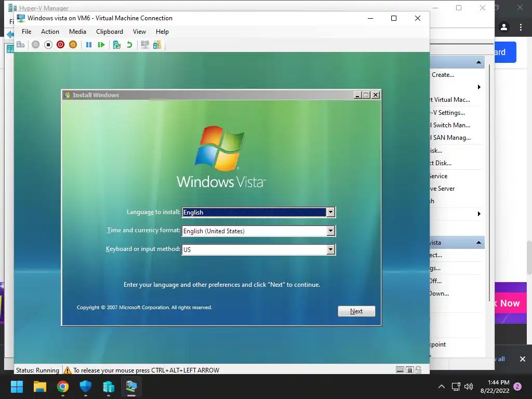Open the browser profile avatar icon

(504, 27)
